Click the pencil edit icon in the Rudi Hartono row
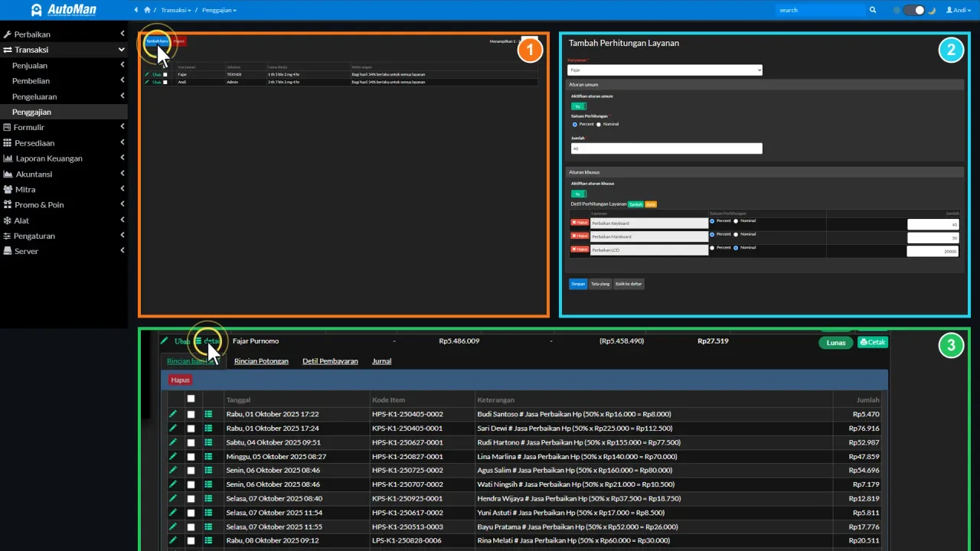 click(x=173, y=442)
